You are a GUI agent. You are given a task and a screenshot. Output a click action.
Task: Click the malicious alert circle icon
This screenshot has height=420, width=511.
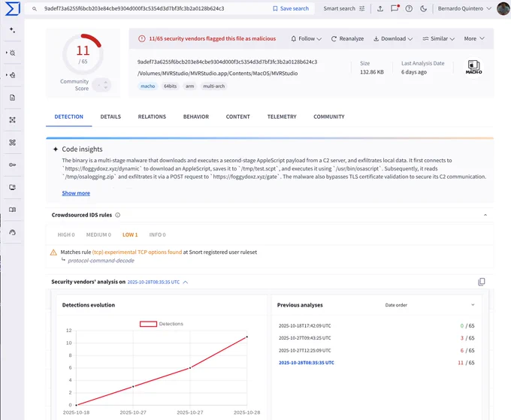pyautogui.click(x=142, y=39)
